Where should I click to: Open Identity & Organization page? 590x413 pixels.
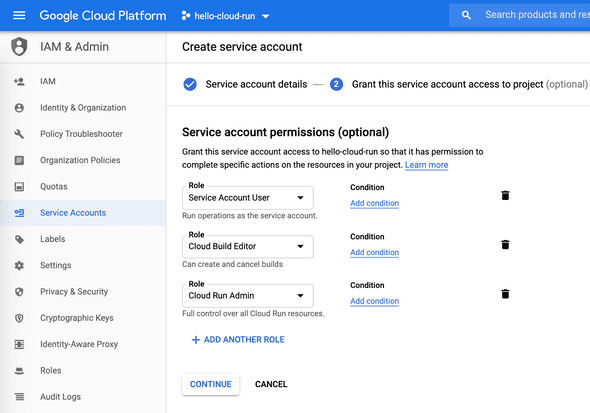[x=83, y=108]
